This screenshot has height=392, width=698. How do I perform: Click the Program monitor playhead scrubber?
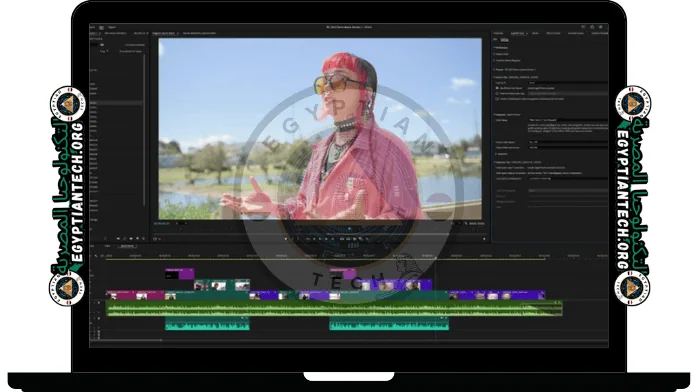pos(349,229)
